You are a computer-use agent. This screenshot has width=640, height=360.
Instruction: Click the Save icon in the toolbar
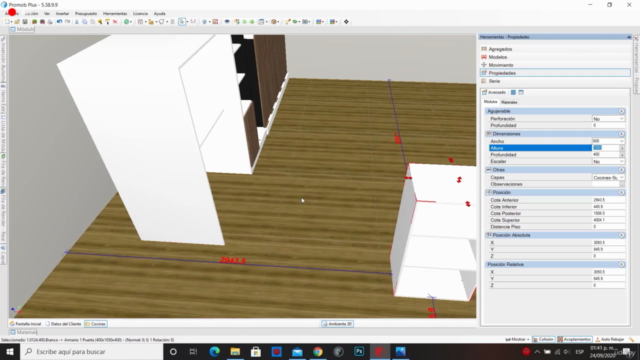25,22
